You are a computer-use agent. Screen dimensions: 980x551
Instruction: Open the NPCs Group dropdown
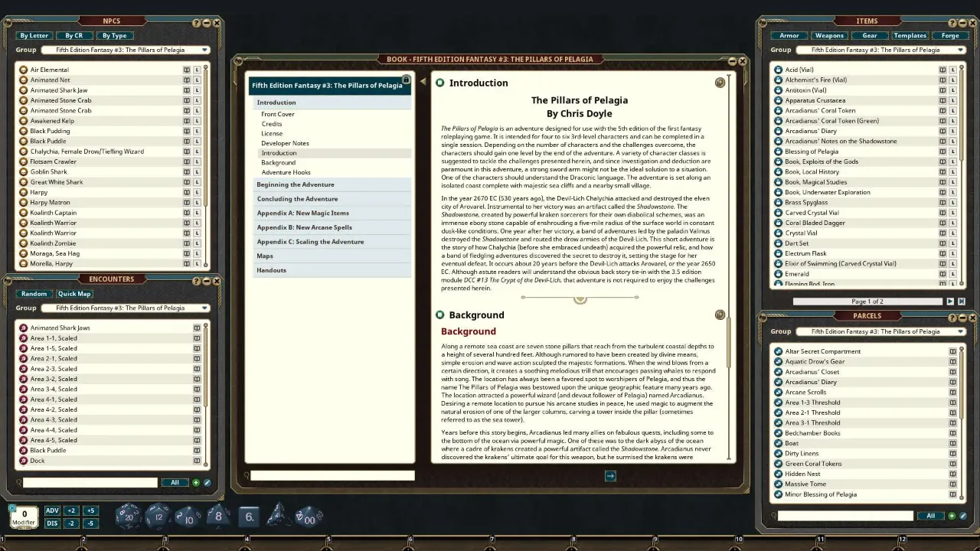126,50
